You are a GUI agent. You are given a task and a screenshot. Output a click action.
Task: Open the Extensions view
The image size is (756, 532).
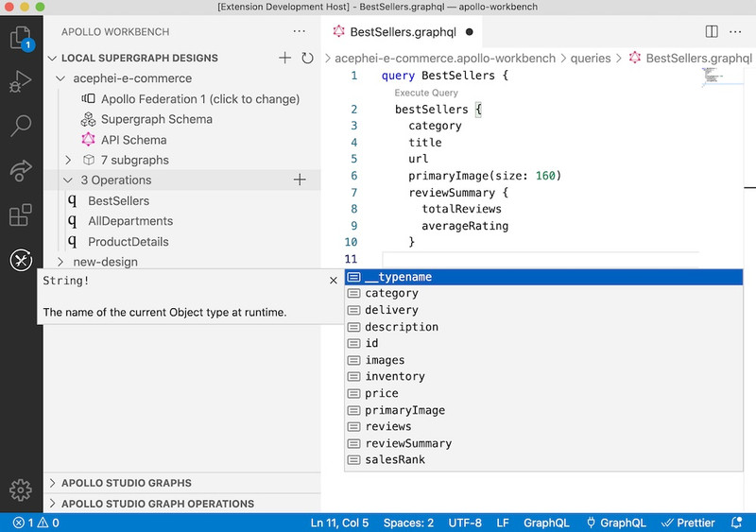(x=21, y=215)
